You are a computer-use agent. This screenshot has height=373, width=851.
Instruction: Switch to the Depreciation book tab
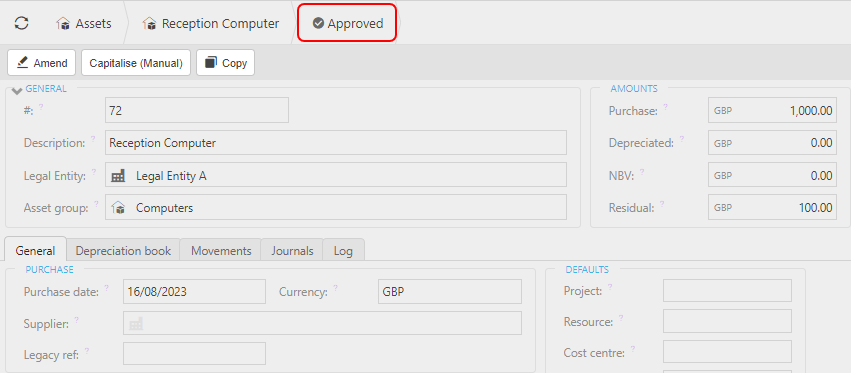tap(123, 251)
